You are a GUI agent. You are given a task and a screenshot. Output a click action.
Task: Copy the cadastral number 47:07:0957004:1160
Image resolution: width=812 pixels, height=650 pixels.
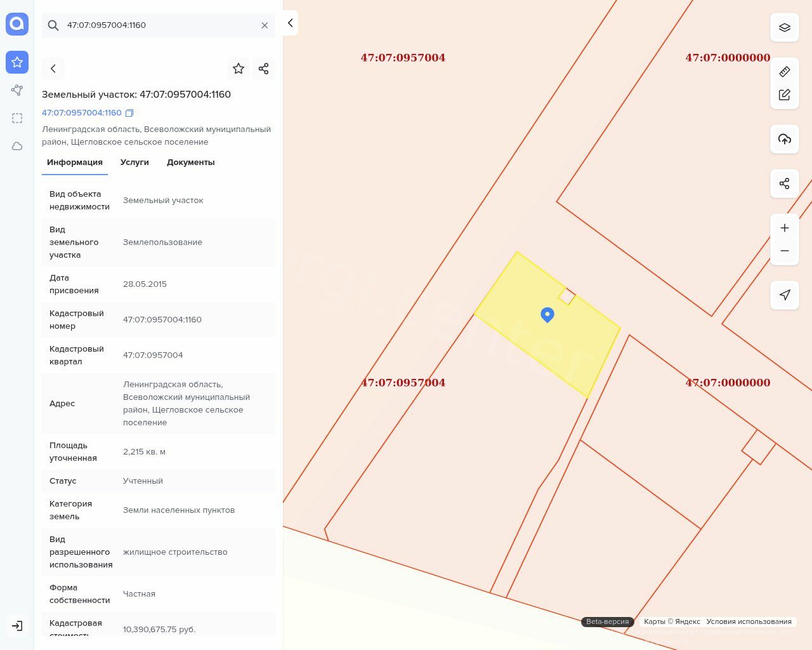(x=129, y=113)
